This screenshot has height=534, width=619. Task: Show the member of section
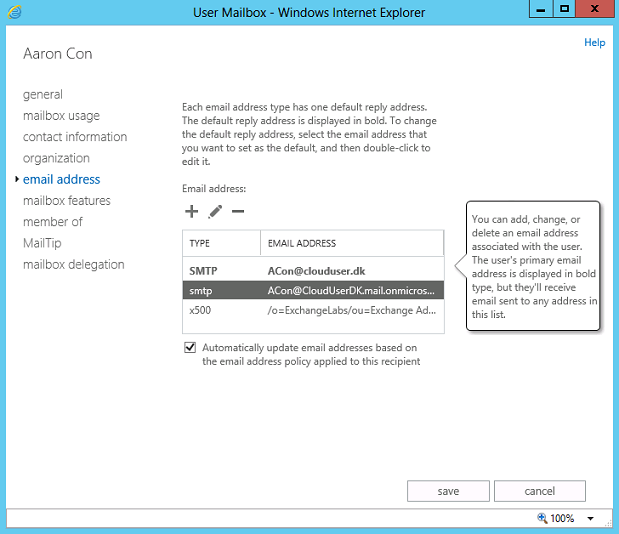[x=53, y=222]
